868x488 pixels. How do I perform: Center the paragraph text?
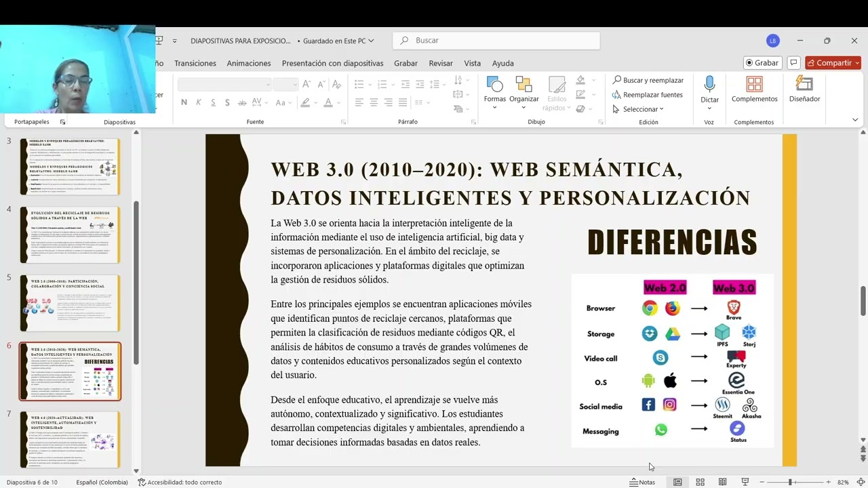click(x=374, y=102)
